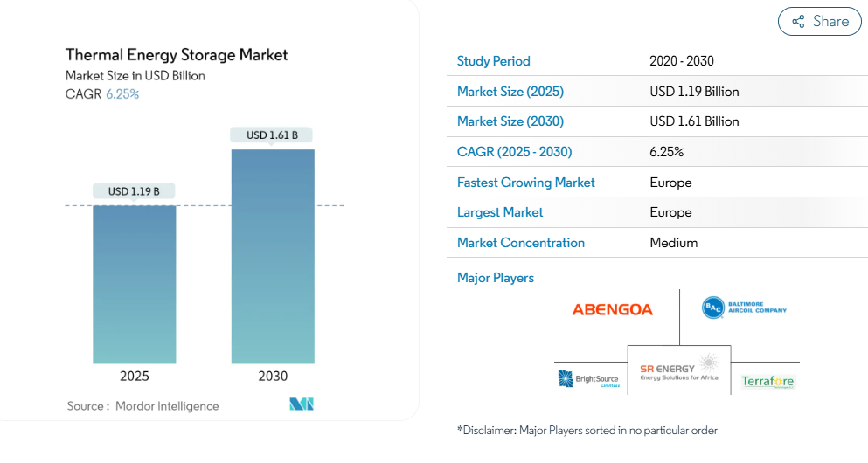
Task: Click the Baltimore Aircoil Company logo
Action: click(x=744, y=308)
